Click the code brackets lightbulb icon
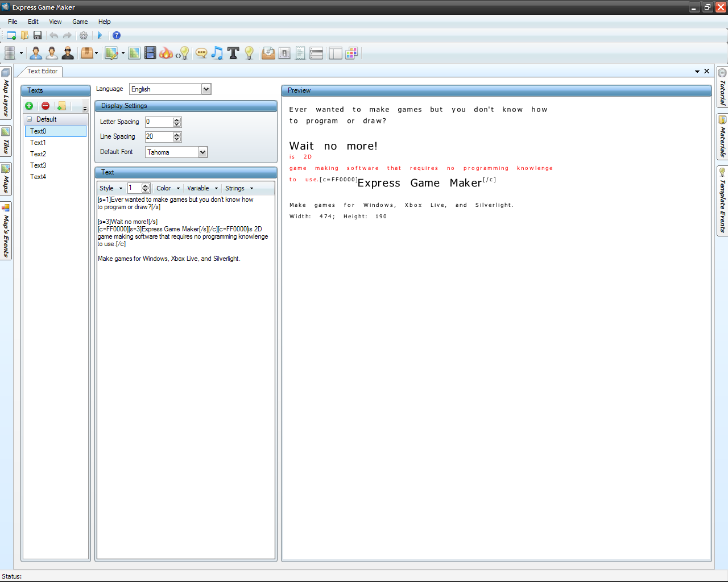The width and height of the screenshot is (728, 582). tap(182, 53)
